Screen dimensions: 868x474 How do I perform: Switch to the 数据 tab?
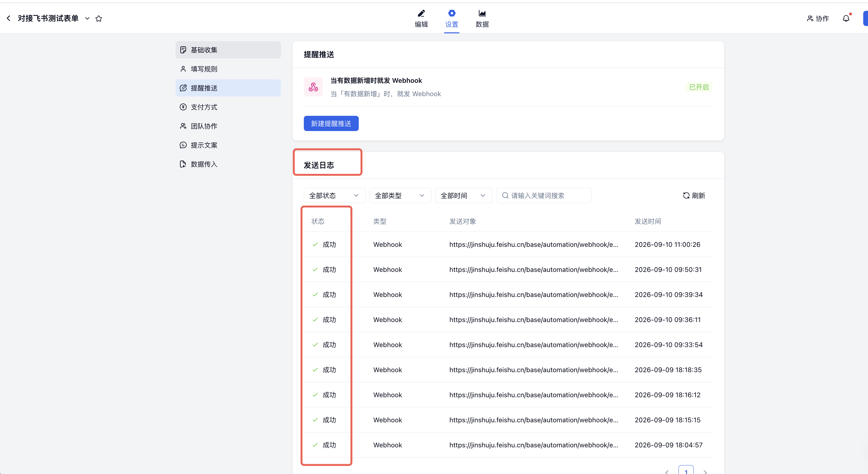pyautogui.click(x=482, y=18)
